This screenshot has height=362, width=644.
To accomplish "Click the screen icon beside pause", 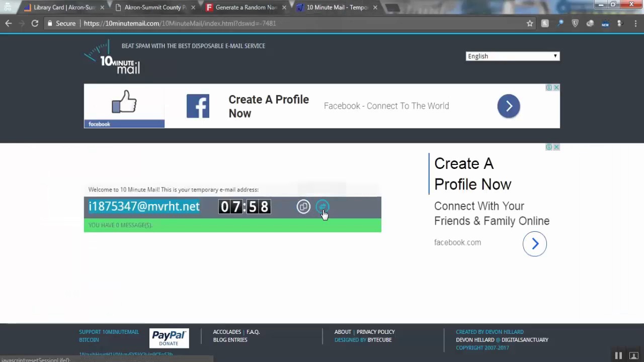I will (x=634, y=355).
